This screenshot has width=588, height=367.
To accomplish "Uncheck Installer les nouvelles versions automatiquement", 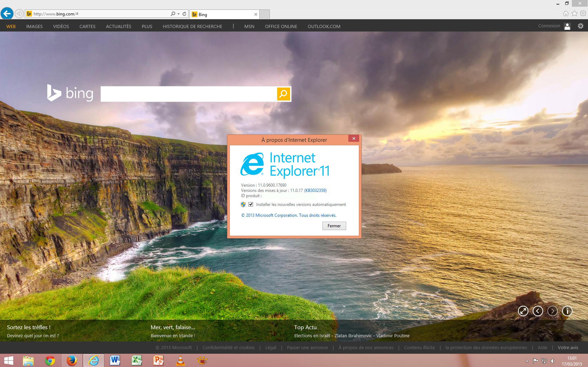I will (251, 205).
